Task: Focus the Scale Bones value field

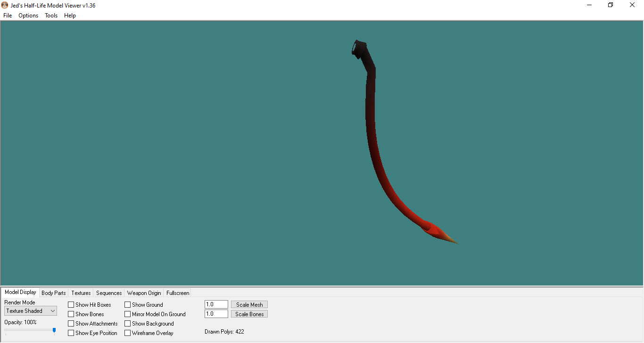Action: point(216,314)
